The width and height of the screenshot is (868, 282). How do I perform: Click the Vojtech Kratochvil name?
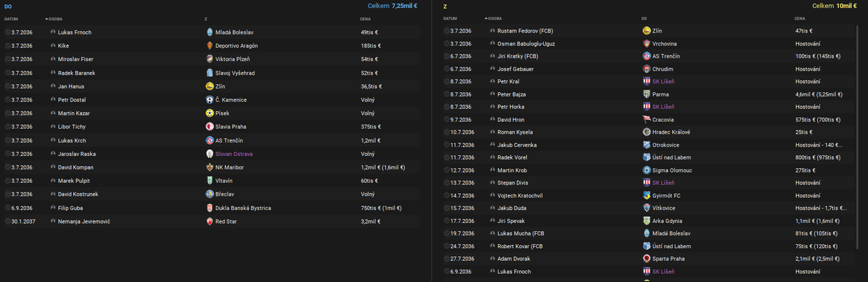520,196
